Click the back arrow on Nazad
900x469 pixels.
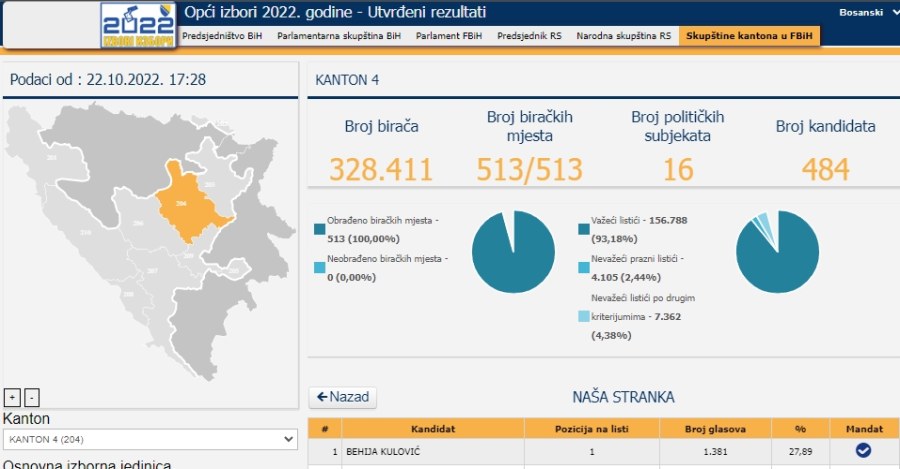(323, 397)
